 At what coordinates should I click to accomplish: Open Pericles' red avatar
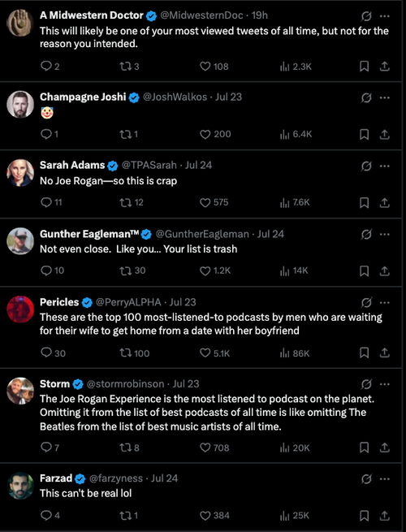point(20,309)
